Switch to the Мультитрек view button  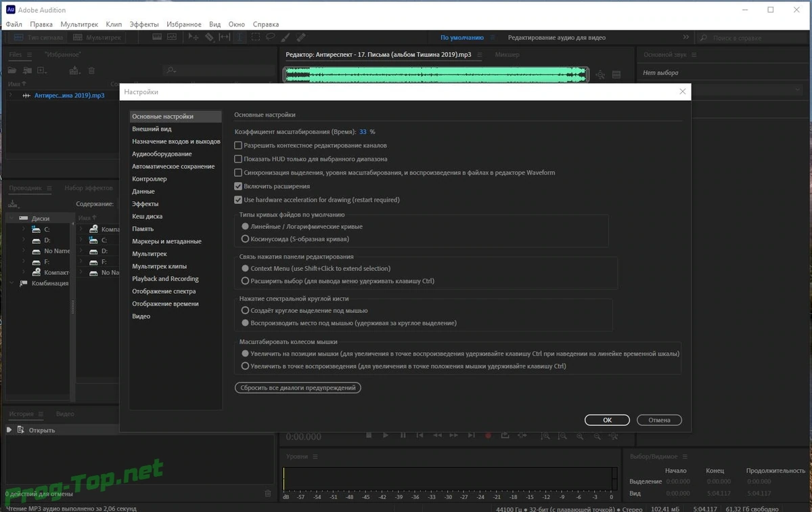(95, 37)
